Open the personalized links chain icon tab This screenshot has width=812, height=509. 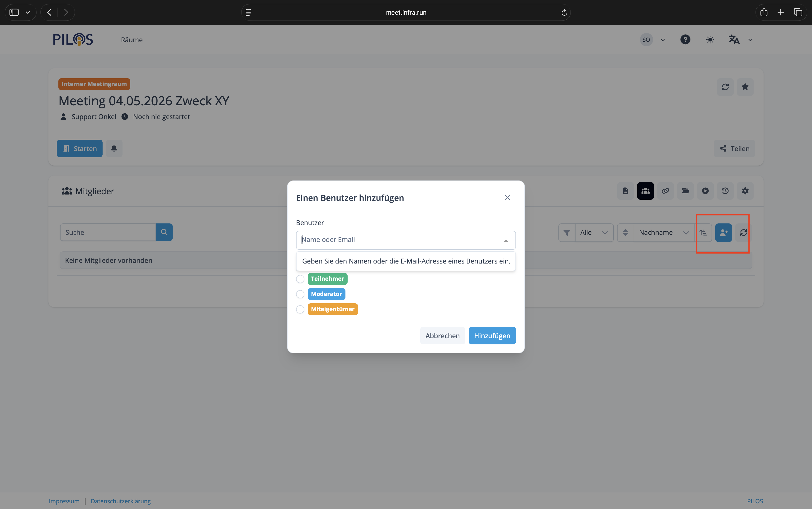pyautogui.click(x=665, y=191)
